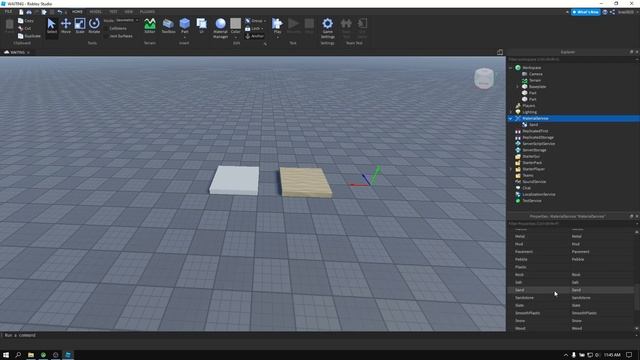Open the Lock dropdown arrow
This screenshot has height=360, width=640.
262,29
